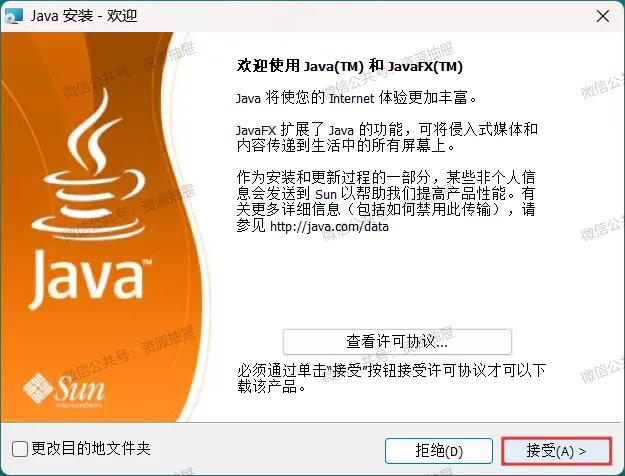Click the JavaFX 扩展了 Java 的功能 paragraph
The width and height of the screenshot is (625, 476).
pyautogui.click(x=387, y=137)
